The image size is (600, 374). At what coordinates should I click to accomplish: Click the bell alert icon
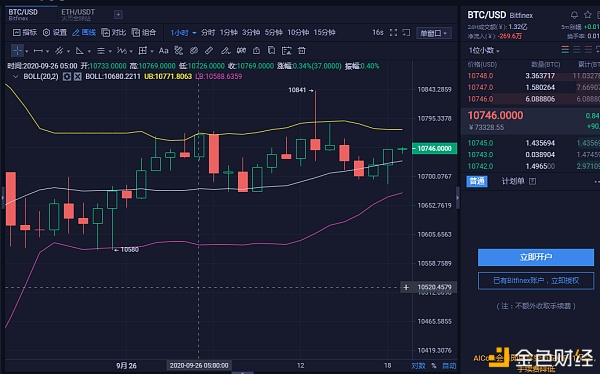click(x=574, y=15)
